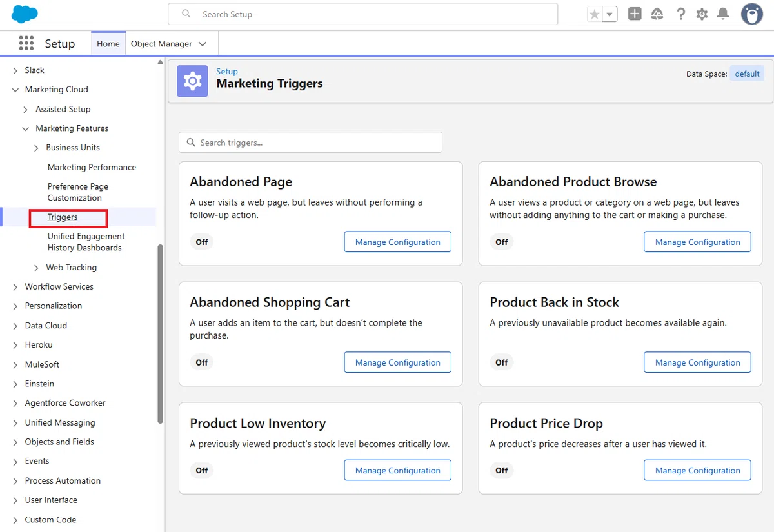
Task: Expand the Events node
Action: click(x=15, y=462)
